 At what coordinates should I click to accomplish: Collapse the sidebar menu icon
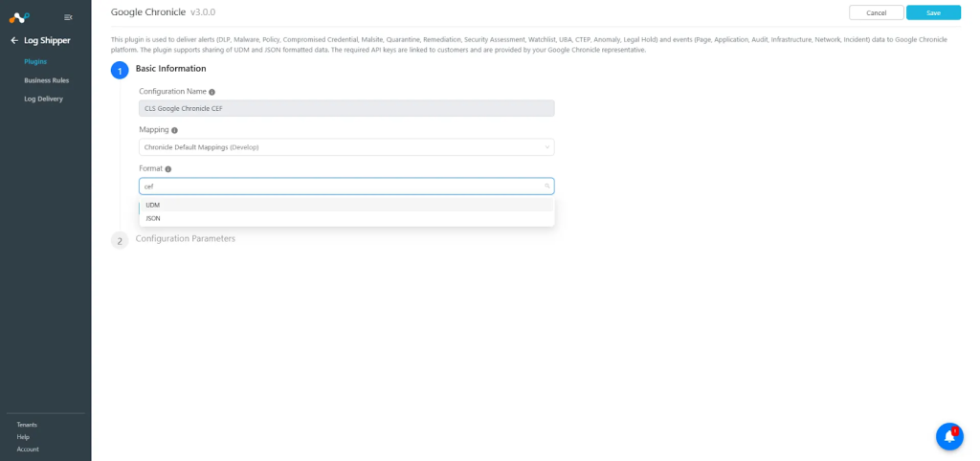tap(68, 17)
